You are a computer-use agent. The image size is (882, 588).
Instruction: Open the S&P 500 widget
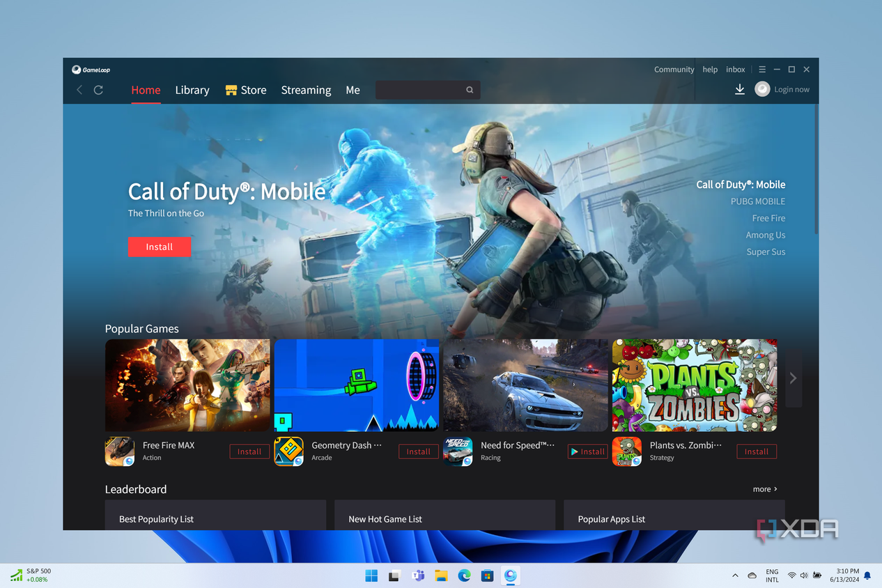pos(30,575)
